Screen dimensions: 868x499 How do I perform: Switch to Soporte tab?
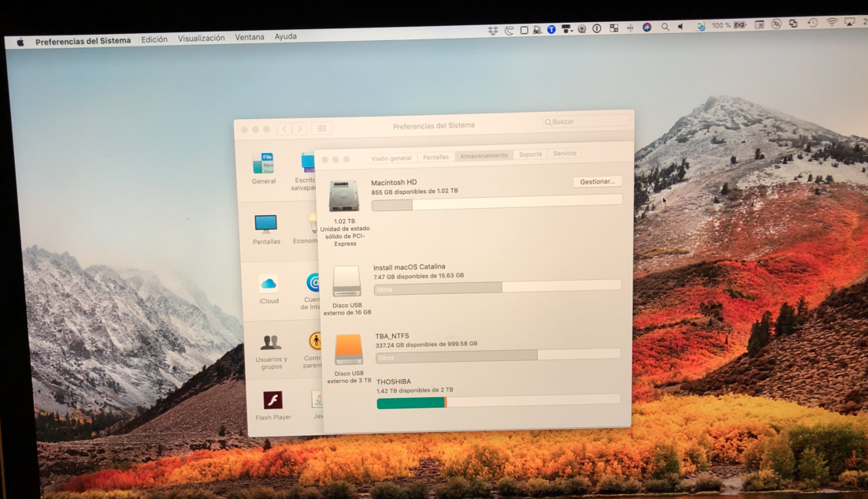(x=530, y=155)
